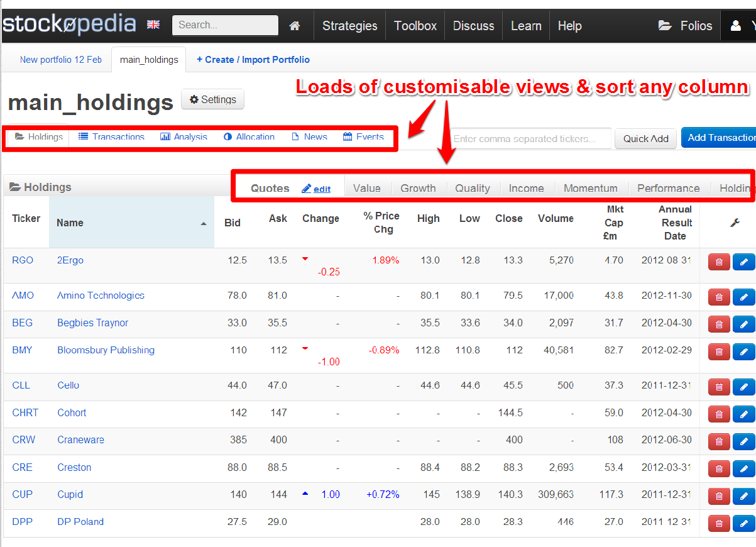Open the Cupid stock link

[x=70, y=495]
